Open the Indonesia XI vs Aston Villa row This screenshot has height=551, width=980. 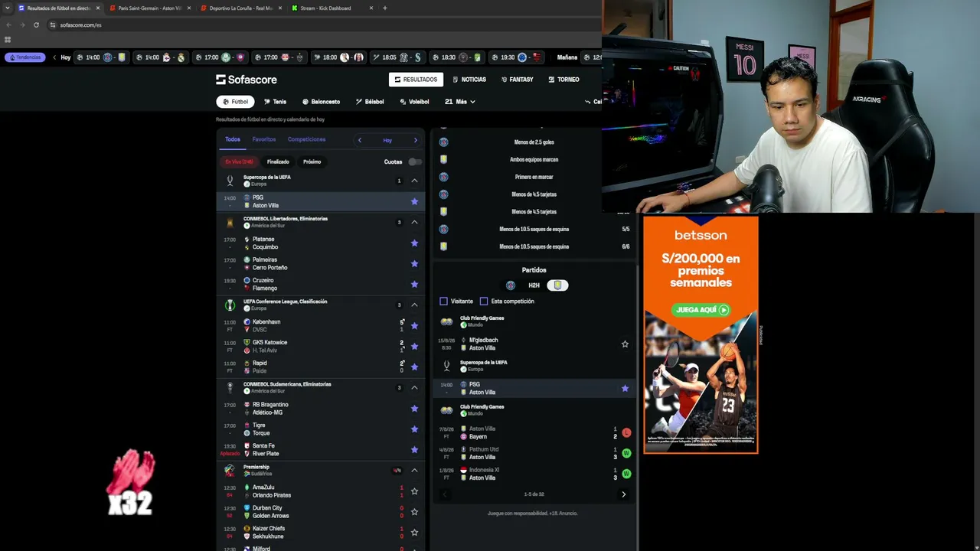[x=534, y=474]
